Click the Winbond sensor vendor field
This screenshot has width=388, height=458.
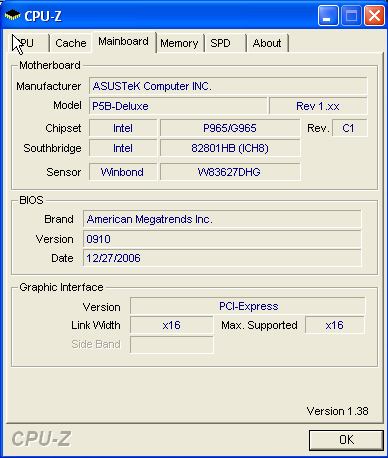click(x=123, y=172)
